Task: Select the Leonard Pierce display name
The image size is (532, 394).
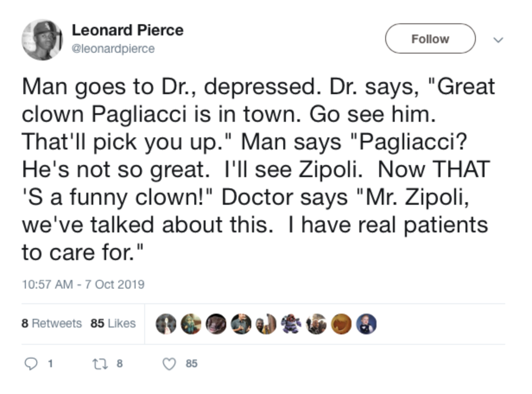Action: click(x=128, y=30)
